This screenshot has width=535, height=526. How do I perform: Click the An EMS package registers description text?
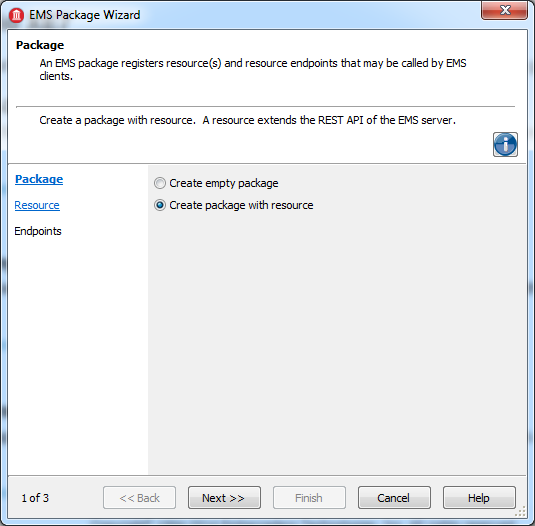click(x=253, y=70)
